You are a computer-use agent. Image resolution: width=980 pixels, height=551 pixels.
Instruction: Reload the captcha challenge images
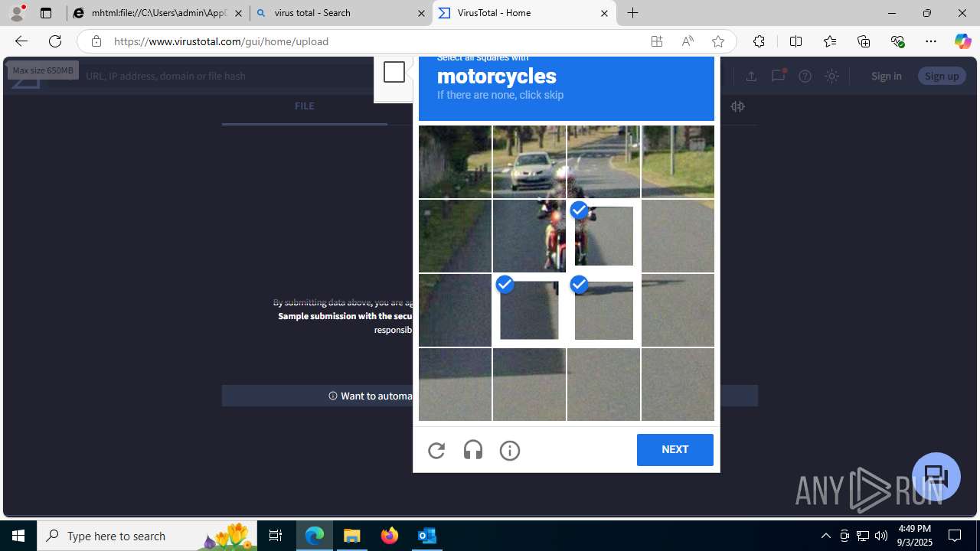click(x=436, y=450)
